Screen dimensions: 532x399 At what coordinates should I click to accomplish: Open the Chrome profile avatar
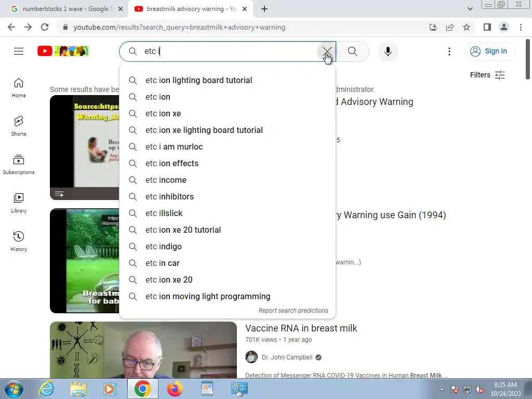tap(504, 27)
